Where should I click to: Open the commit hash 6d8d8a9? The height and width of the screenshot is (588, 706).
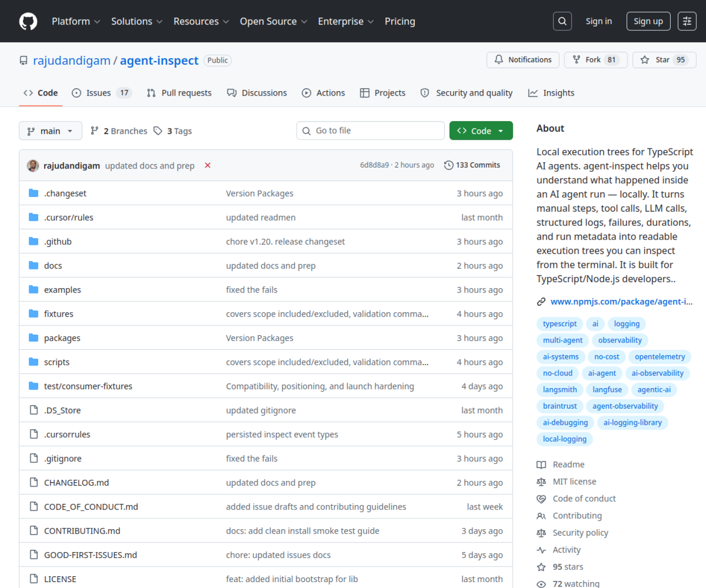(x=375, y=165)
